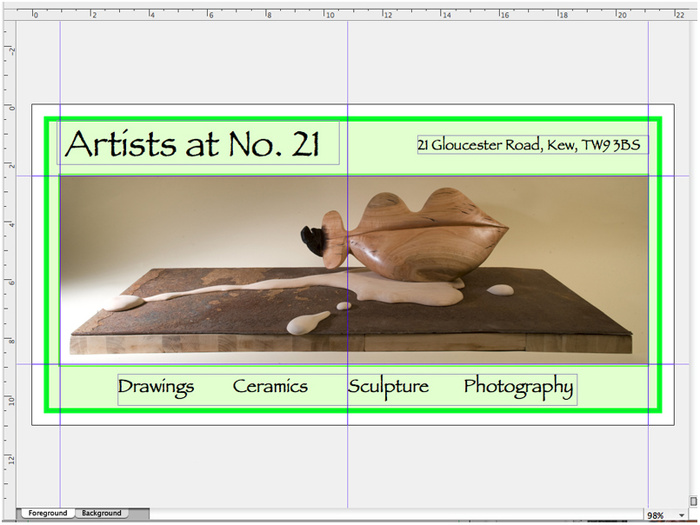Click the 'Ceramics' navigation text
The width and height of the screenshot is (700, 525).
click(x=270, y=387)
